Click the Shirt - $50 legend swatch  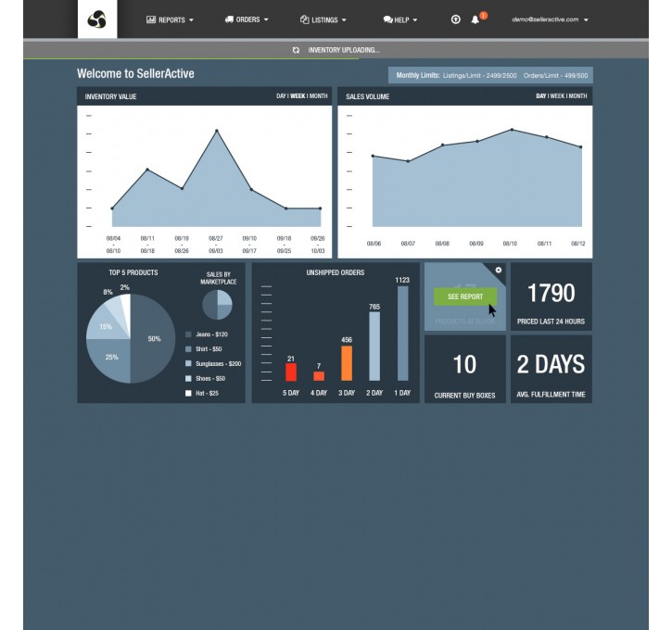tap(188, 349)
